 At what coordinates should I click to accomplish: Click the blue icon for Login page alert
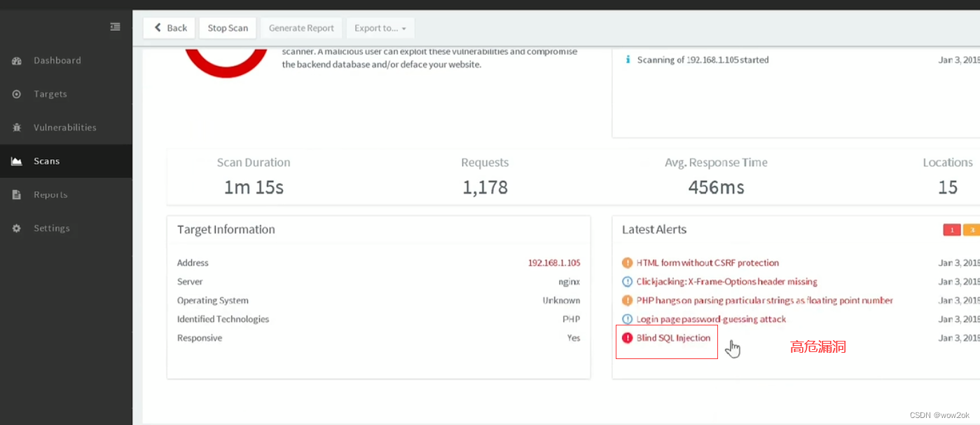(x=628, y=319)
